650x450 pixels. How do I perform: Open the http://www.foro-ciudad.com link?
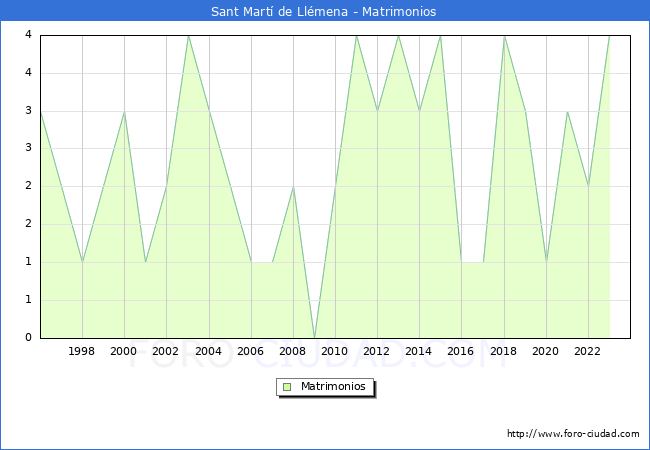coord(573,434)
